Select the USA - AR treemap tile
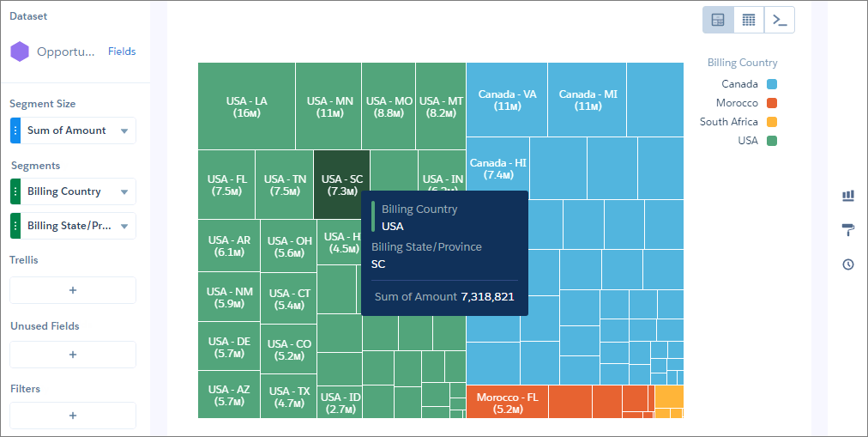This screenshot has height=437, width=868. 229,246
